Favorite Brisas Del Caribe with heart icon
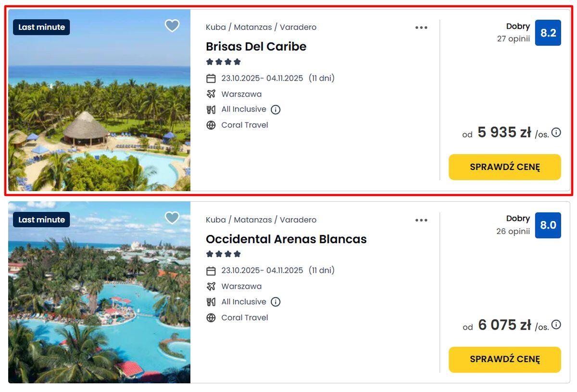 click(172, 26)
